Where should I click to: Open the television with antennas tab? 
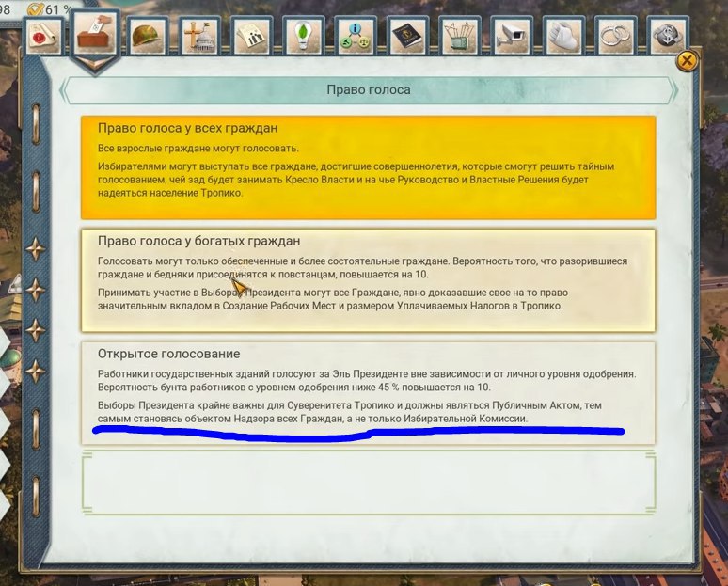click(459, 37)
